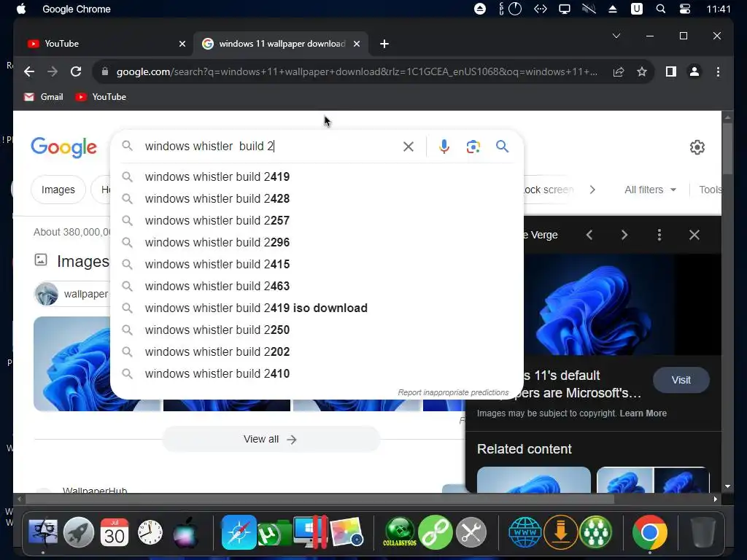Pick suggestion windows whistler build 2250
This screenshot has height=560, width=747.
tap(317, 330)
